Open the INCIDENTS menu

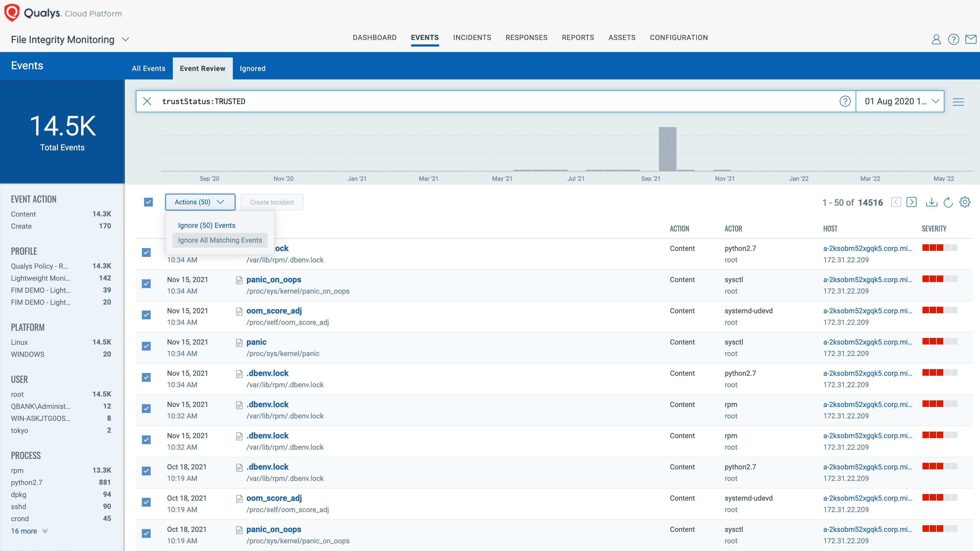click(x=472, y=37)
